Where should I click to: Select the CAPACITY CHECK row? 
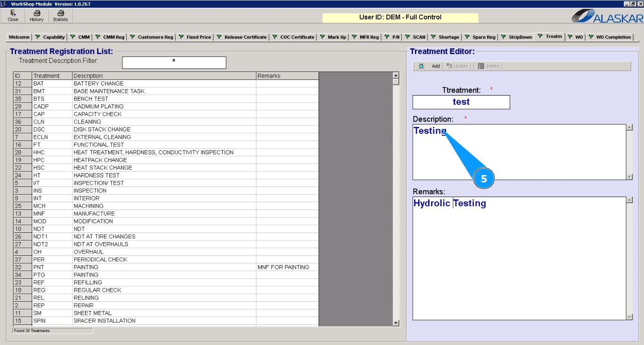coord(166,114)
